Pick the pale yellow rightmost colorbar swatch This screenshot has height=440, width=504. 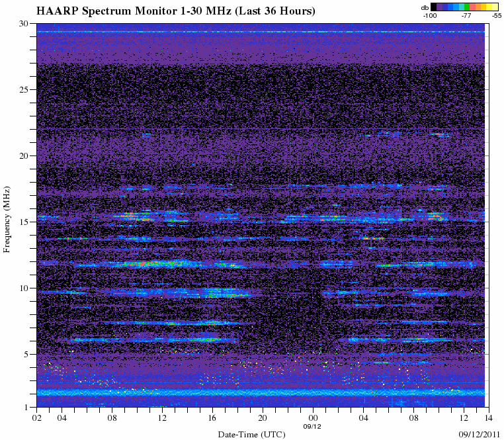[495, 7]
